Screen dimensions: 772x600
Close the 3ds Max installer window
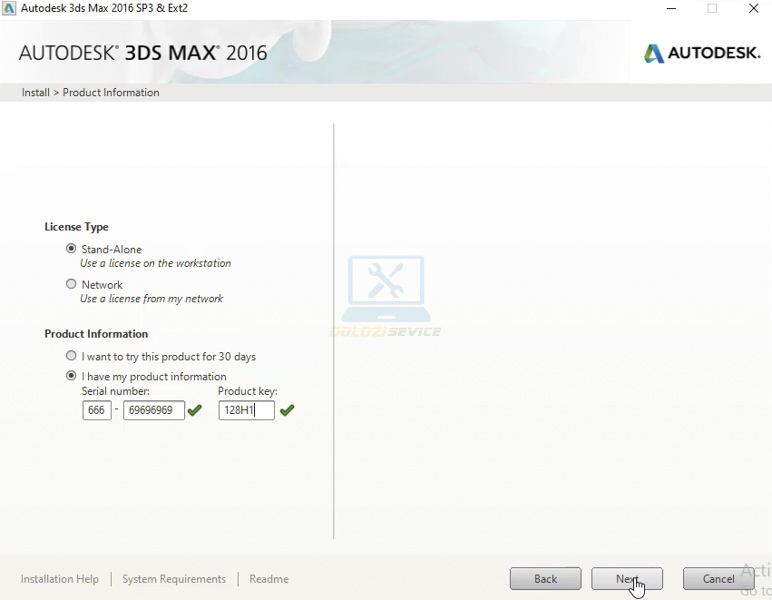pyautogui.click(x=754, y=9)
